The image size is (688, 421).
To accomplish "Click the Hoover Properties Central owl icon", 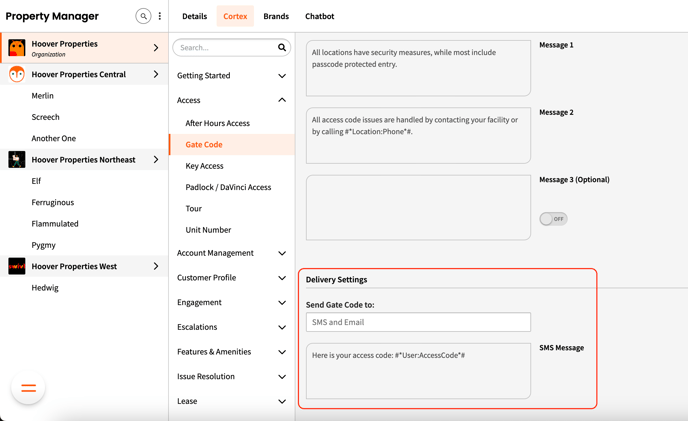I will tap(17, 75).
